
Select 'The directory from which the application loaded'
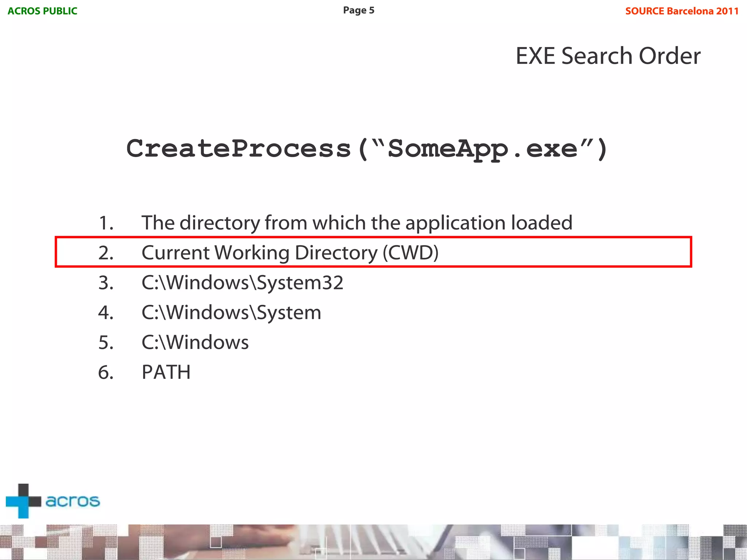click(x=357, y=222)
